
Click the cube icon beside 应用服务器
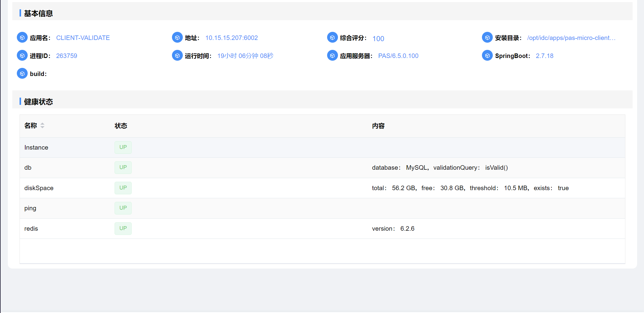pyautogui.click(x=332, y=56)
